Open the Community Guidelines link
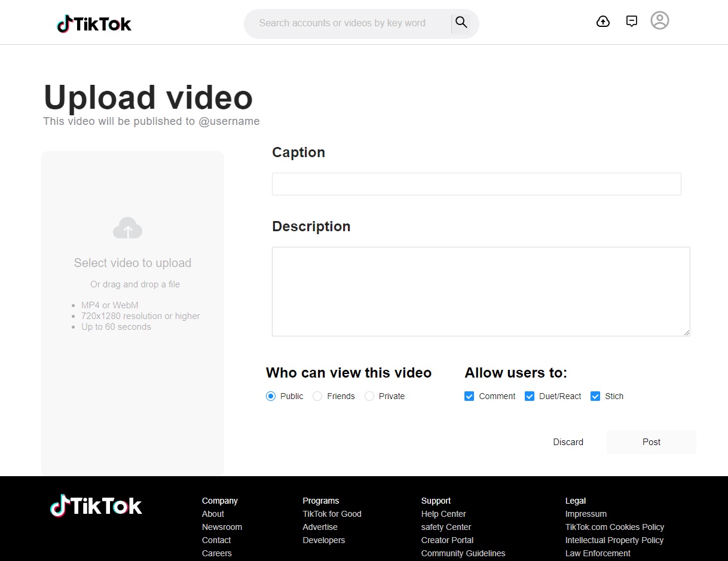The image size is (728, 561). click(463, 553)
